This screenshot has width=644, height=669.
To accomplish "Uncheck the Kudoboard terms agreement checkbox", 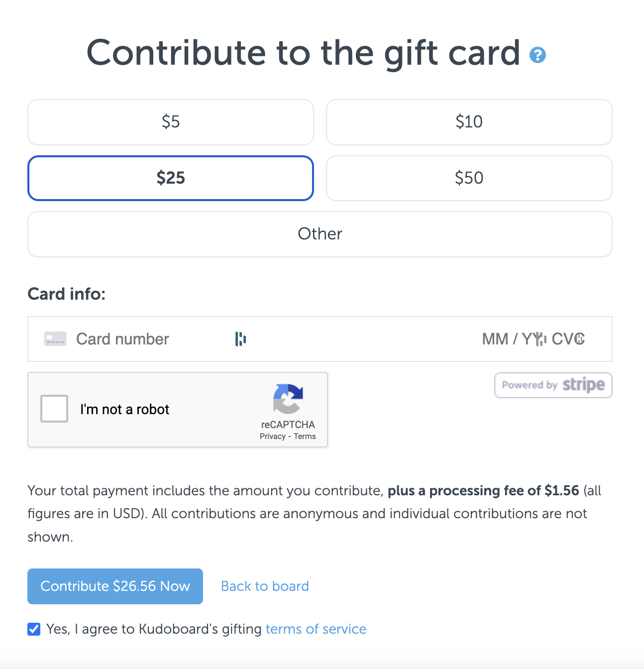I will (x=34, y=629).
